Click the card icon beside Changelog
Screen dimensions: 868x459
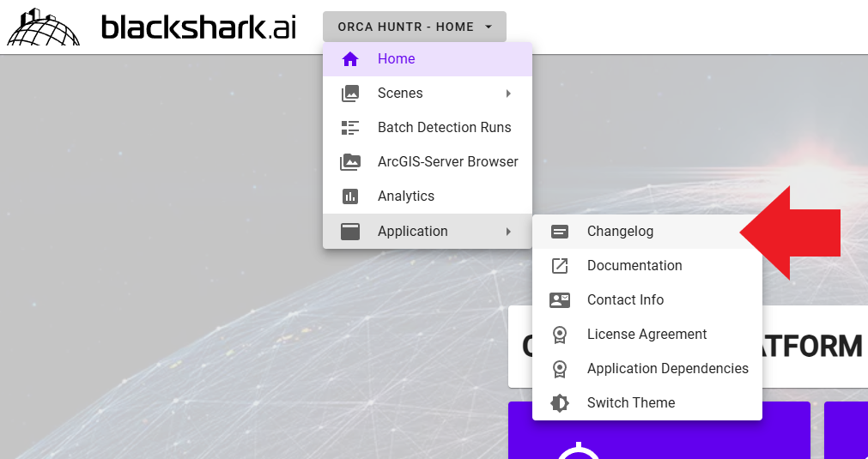click(x=560, y=232)
